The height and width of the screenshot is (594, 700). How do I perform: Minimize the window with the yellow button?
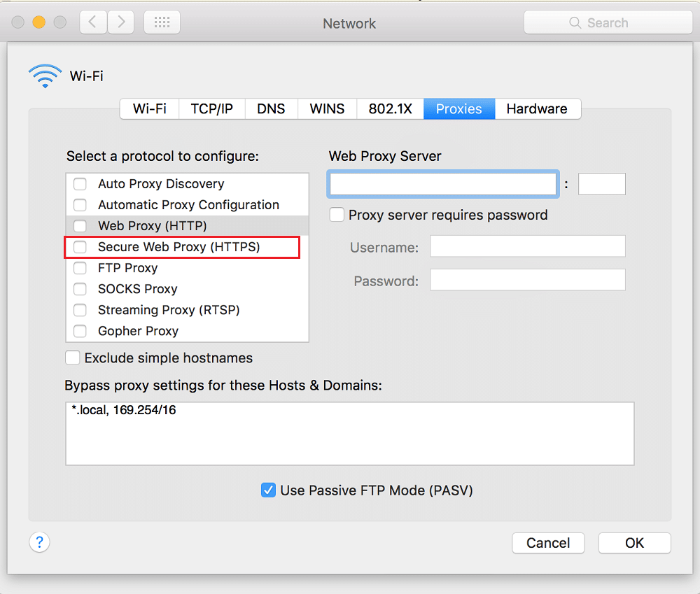coord(38,22)
